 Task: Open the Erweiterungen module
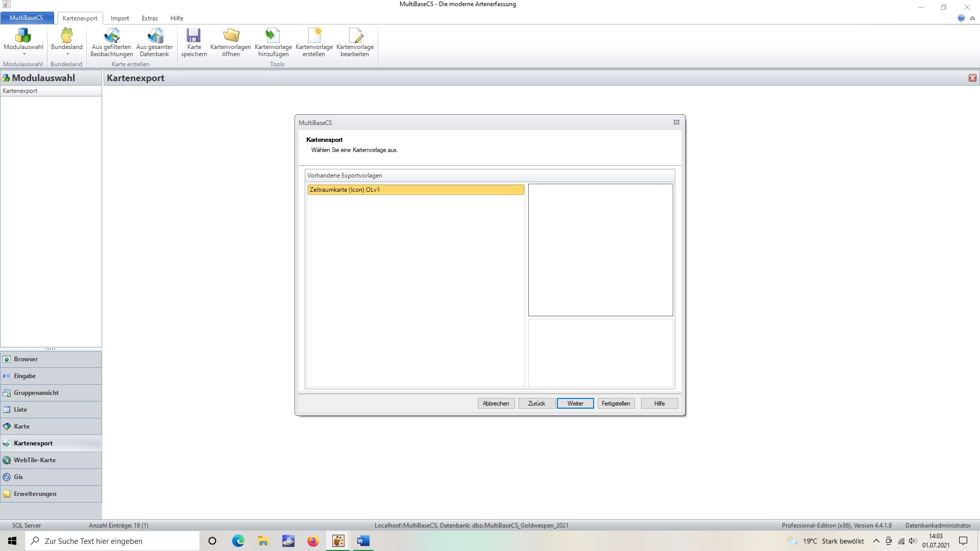[51, 494]
